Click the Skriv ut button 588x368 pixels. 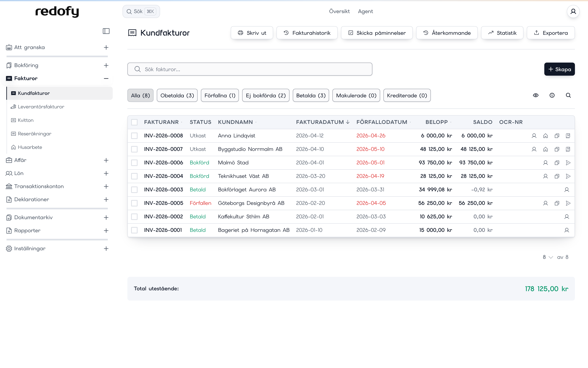252,33
